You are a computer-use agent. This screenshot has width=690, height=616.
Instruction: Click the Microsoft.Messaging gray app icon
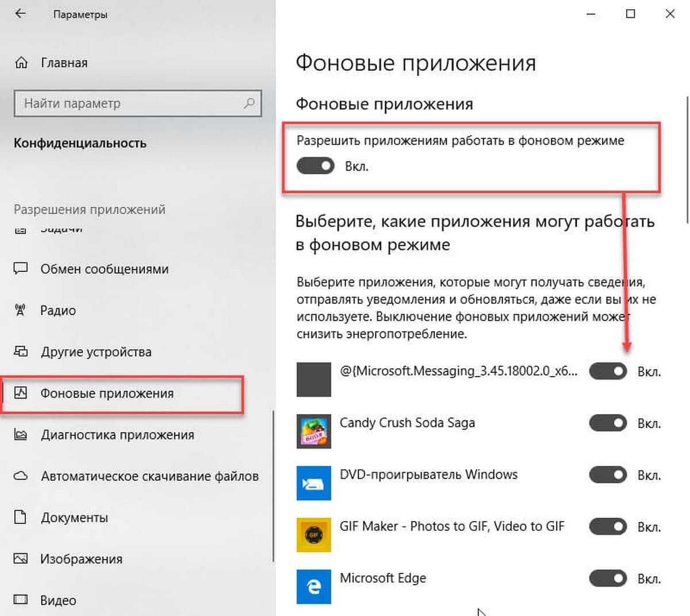(314, 380)
